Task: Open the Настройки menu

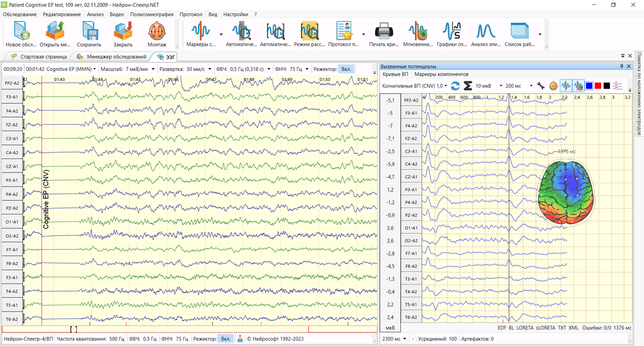Action: pyautogui.click(x=236, y=14)
